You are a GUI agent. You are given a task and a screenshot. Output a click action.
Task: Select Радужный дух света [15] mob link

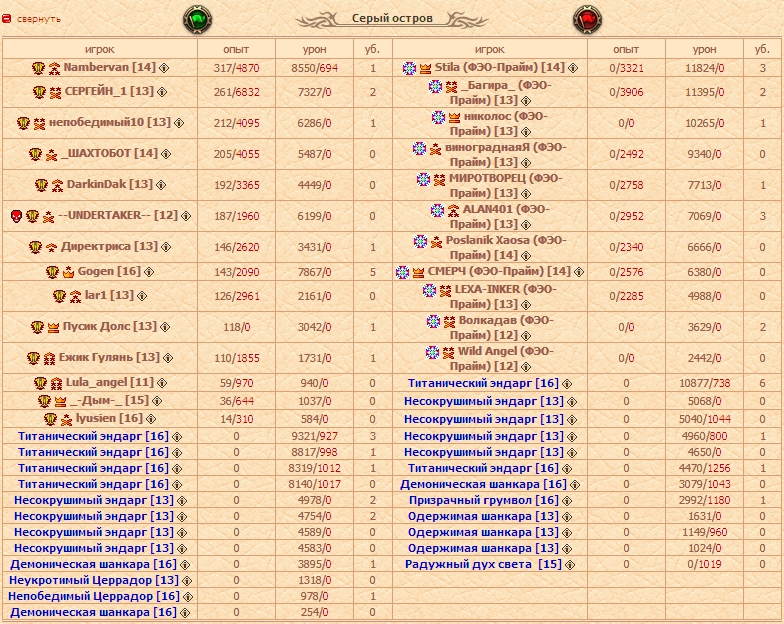click(483, 564)
